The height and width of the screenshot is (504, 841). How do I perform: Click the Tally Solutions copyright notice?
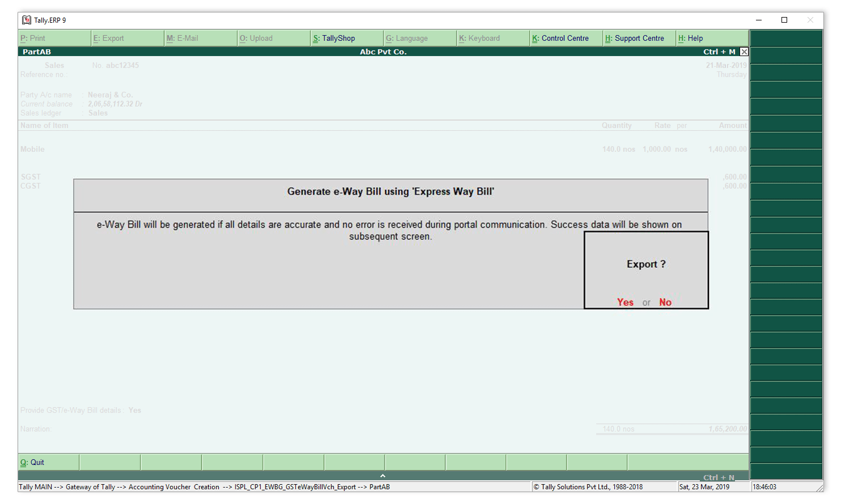pos(588,486)
